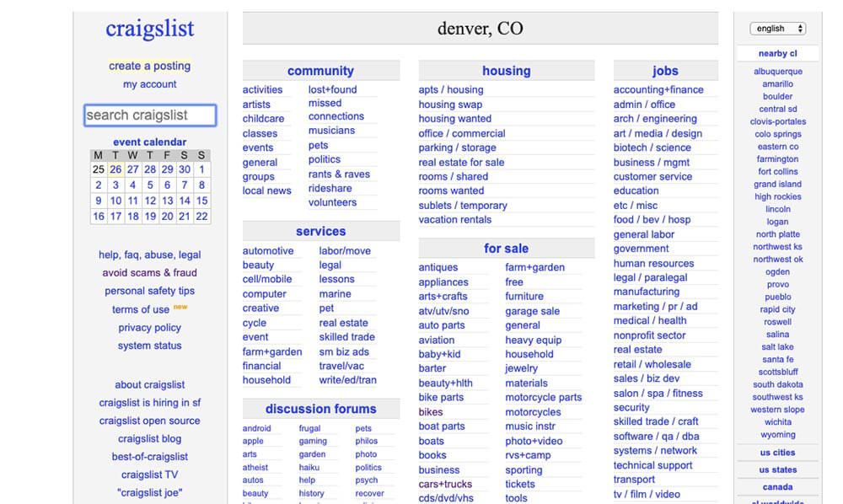
Task: Expand the us states section
Action: point(777,470)
